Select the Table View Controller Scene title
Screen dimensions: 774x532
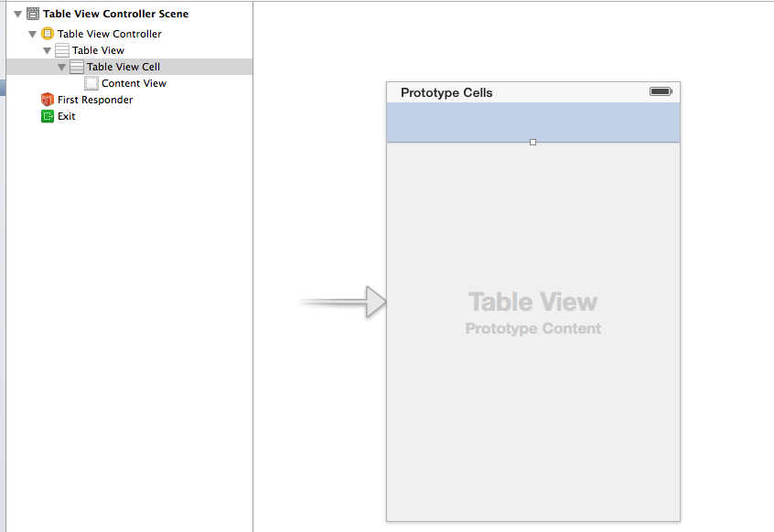coord(115,15)
